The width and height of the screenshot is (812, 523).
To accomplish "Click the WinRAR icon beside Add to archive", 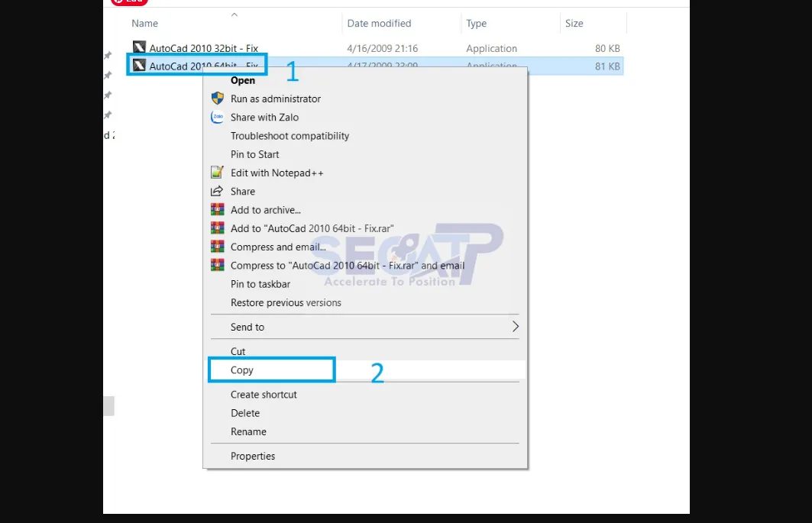I will tap(217, 210).
